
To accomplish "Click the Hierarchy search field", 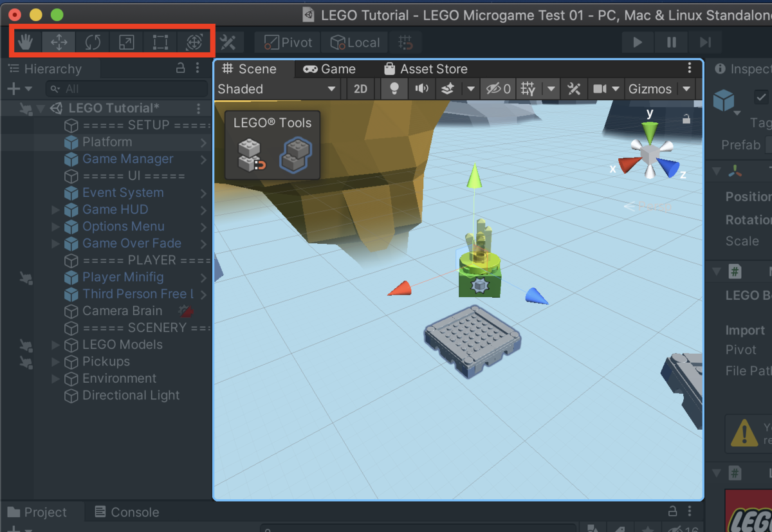I will click(127, 89).
